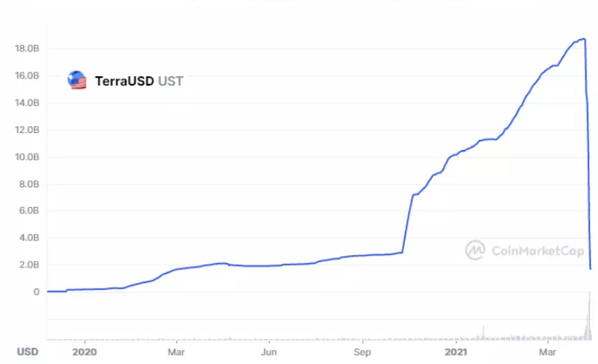The image size is (598, 364).
Task: Click the Sep label on the time axis
Action: 363,351
